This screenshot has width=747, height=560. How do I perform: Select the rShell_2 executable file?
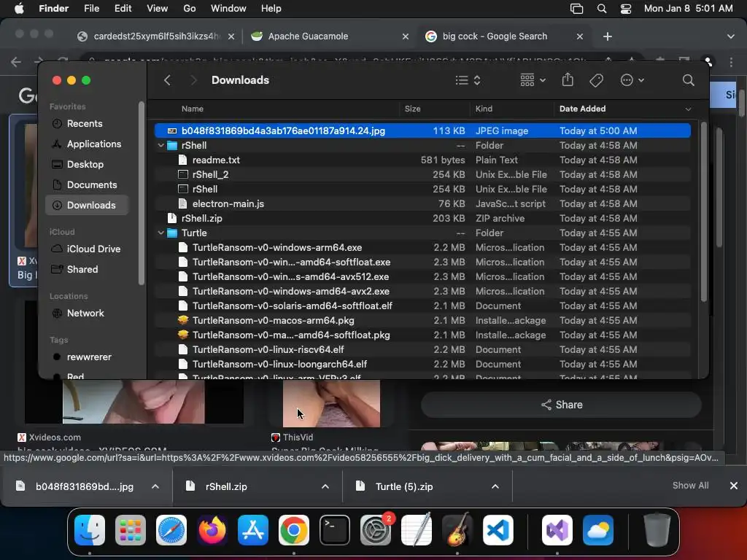click(422, 175)
